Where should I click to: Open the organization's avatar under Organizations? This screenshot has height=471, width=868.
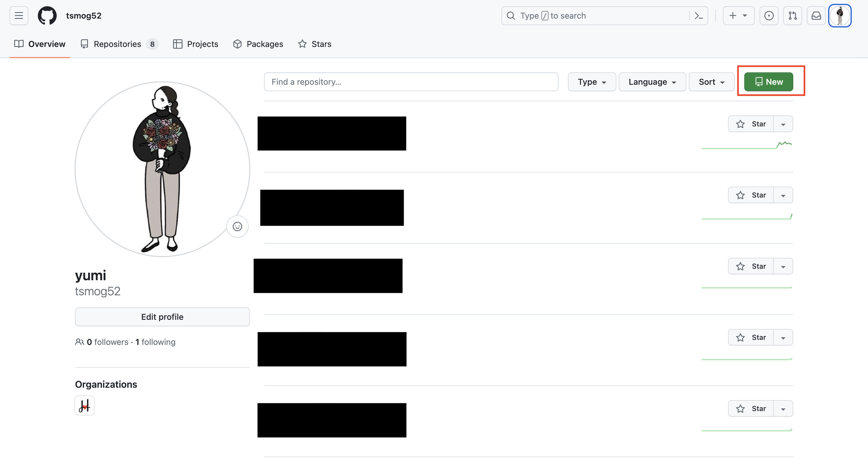tap(84, 405)
